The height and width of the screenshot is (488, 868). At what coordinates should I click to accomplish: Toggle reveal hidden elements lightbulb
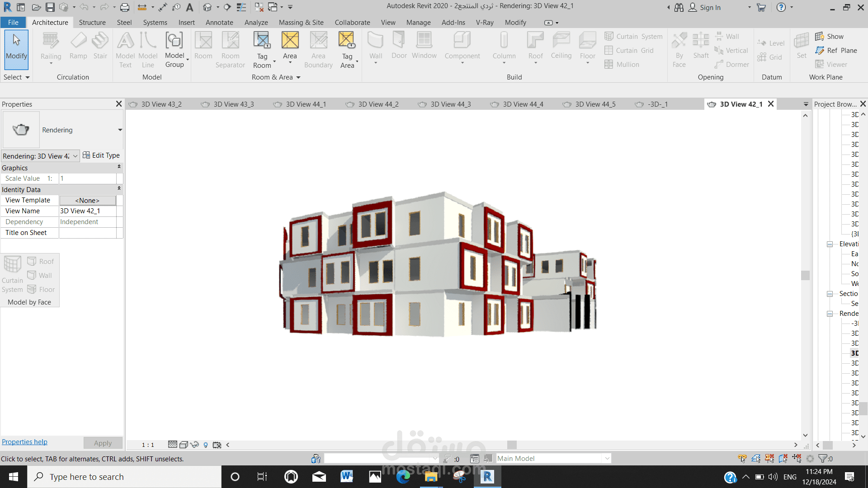click(206, 445)
